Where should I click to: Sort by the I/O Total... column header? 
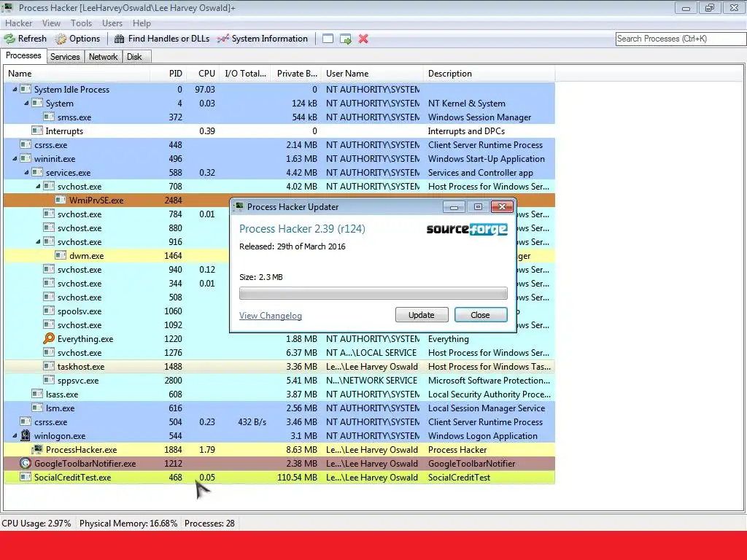point(245,74)
